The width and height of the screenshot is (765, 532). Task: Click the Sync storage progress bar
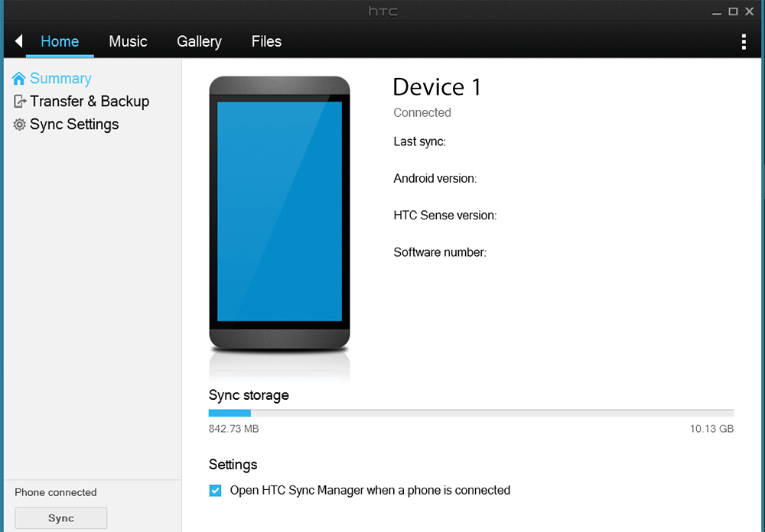coord(470,413)
